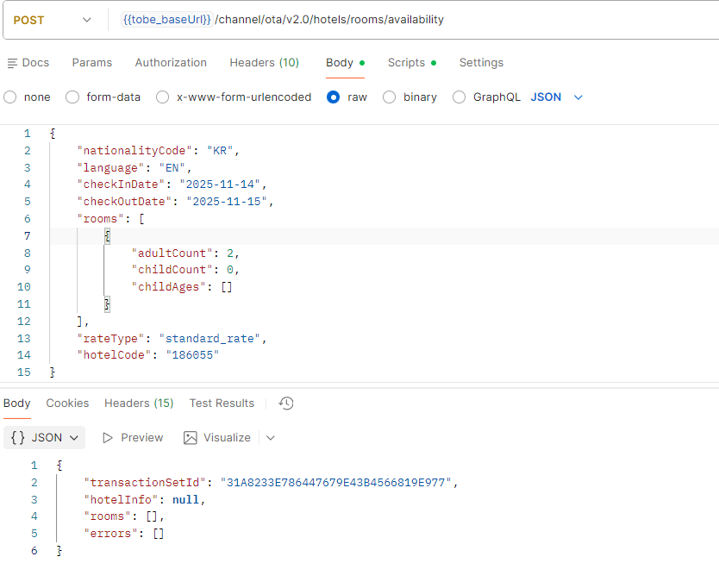Switch to the Params tab
Viewport: 719px width, 588px height.
[92, 63]
